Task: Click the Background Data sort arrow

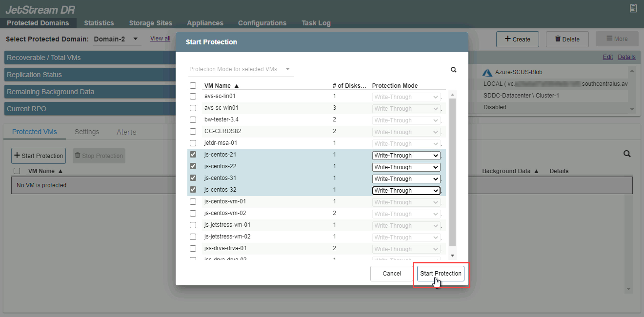Action: pos(536,171)
